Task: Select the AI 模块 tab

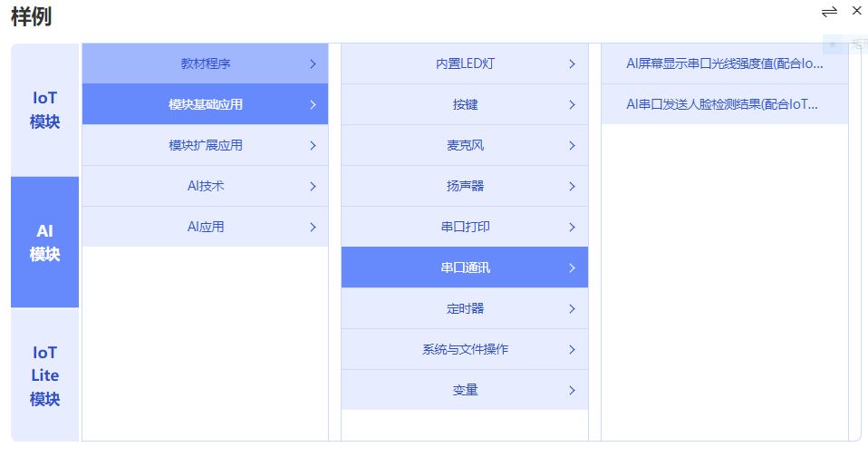Action: 45,242
